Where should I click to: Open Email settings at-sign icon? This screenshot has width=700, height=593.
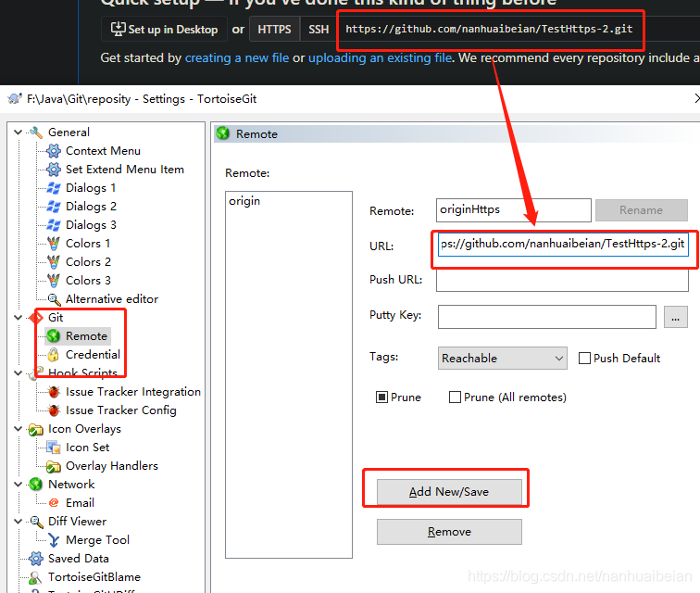[x=54, y=503]
